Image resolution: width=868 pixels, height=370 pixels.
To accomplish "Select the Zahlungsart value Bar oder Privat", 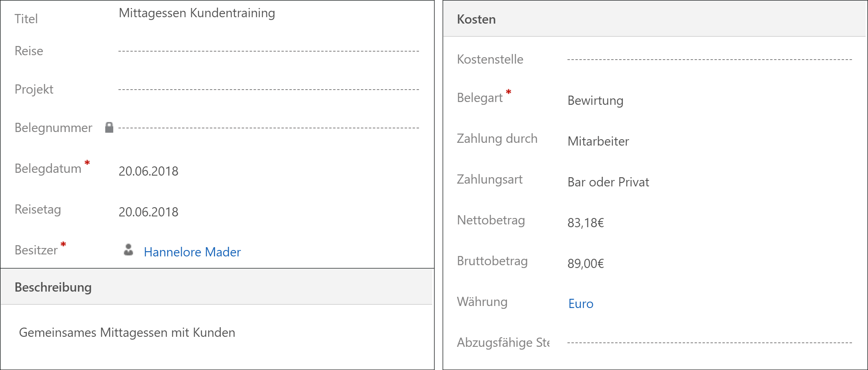I will (608, 182).
